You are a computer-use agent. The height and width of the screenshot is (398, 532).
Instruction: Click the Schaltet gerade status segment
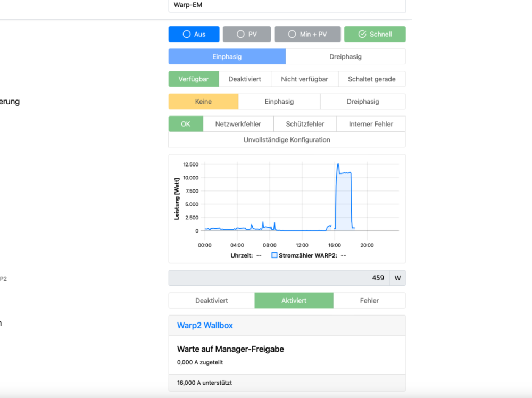(371, 79)
